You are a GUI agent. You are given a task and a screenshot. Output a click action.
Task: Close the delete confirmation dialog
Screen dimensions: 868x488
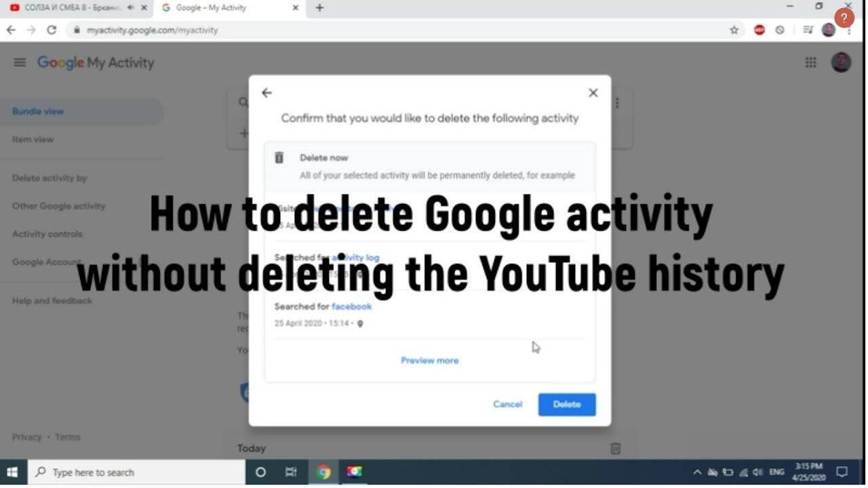click(x=593, y=93)
